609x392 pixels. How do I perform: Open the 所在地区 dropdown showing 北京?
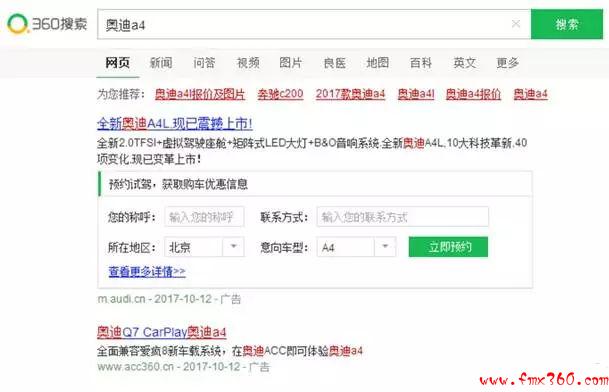coord(204,247)
